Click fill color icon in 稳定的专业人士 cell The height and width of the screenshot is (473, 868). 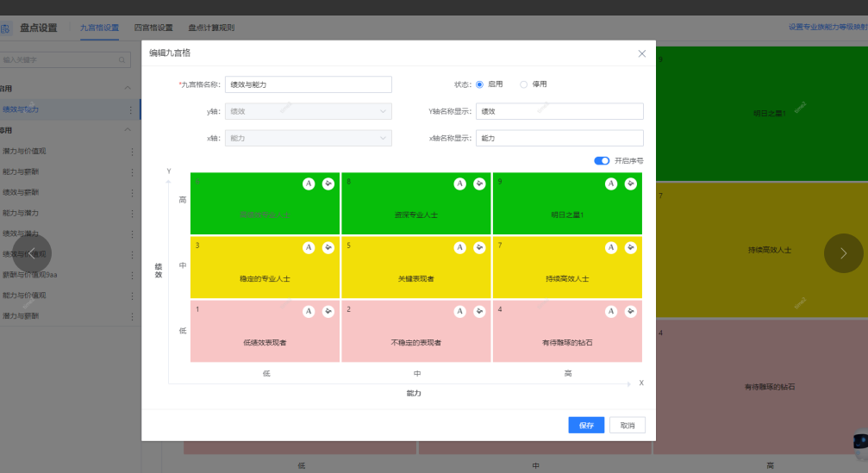coord(328,247)
